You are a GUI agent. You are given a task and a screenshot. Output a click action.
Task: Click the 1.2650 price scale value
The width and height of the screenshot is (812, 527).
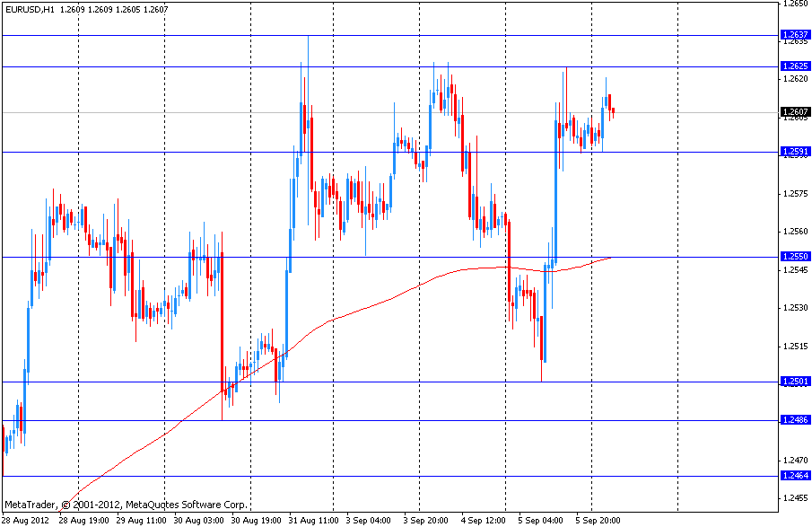[x=795, y=4]
